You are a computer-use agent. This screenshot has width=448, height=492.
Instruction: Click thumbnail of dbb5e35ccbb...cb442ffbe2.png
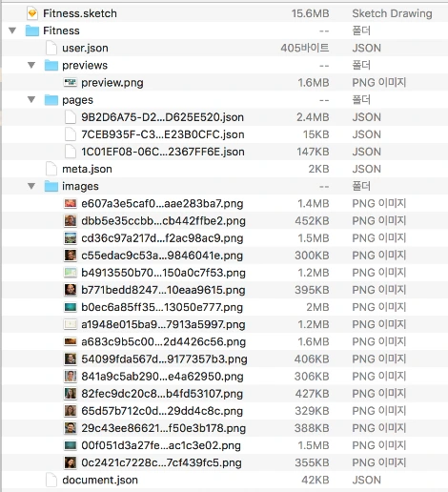71,220
